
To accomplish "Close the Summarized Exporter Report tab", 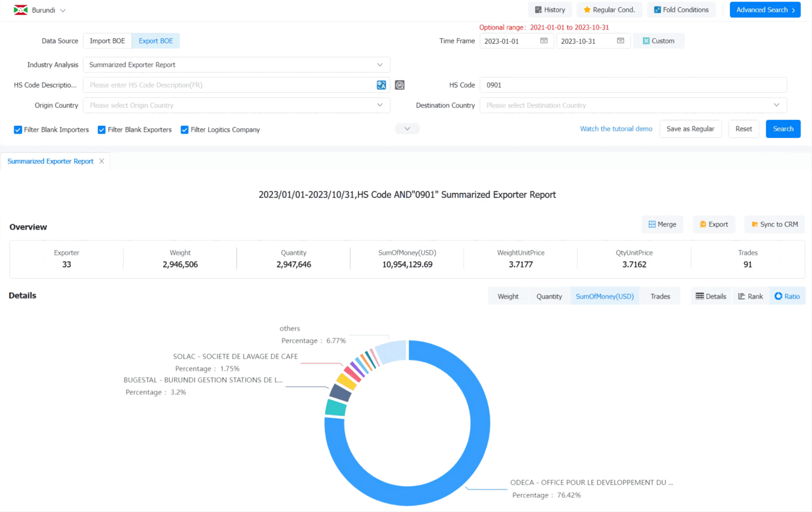I will pyautogui.click(x=101, y=161).
